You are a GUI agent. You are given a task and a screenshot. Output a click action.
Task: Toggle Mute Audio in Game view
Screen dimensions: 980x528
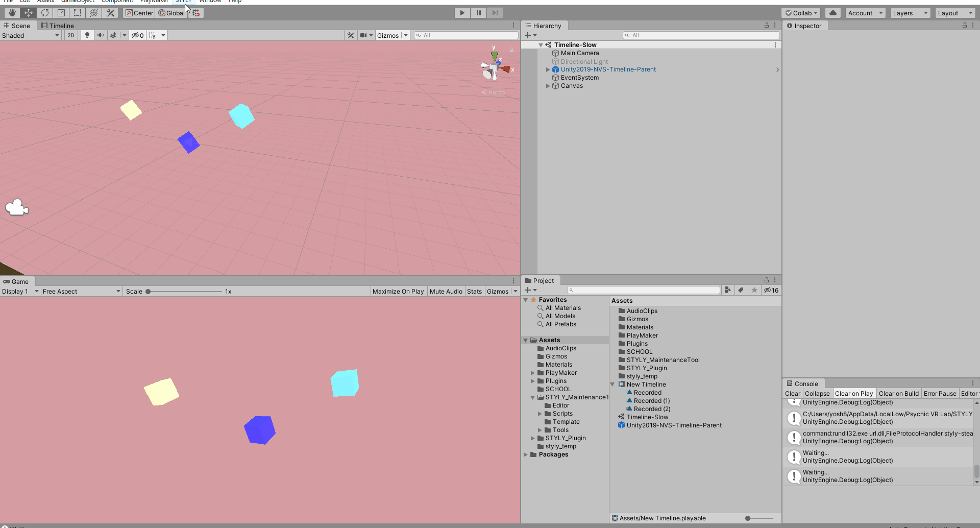coord(446,291)
